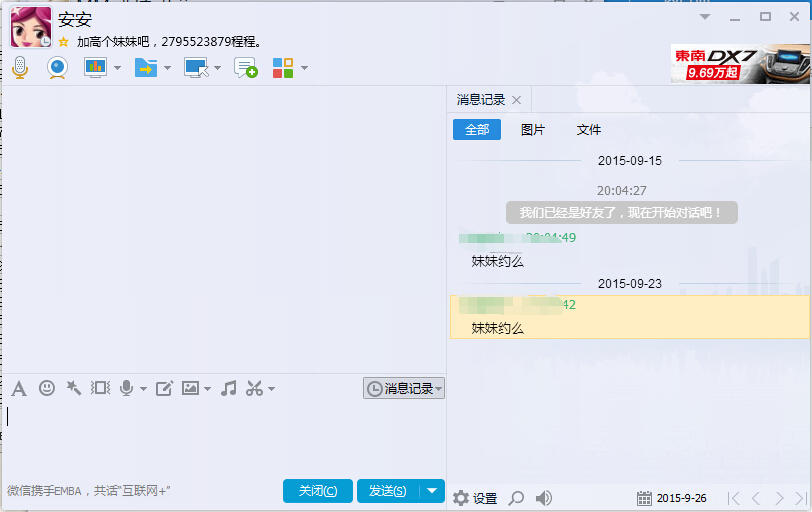Go to next history page
The image size is (812, 512).
[x=779, y=498]
